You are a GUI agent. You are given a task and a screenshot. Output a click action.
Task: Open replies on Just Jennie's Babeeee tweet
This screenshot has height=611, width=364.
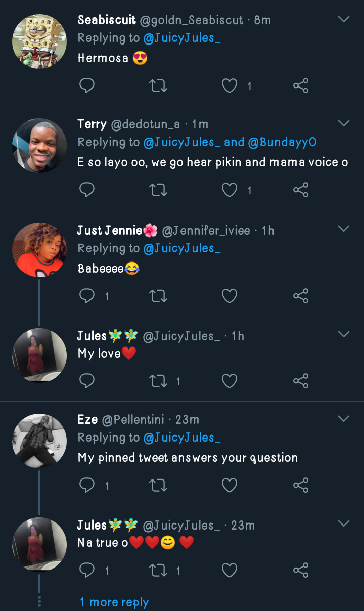point(87,296)
